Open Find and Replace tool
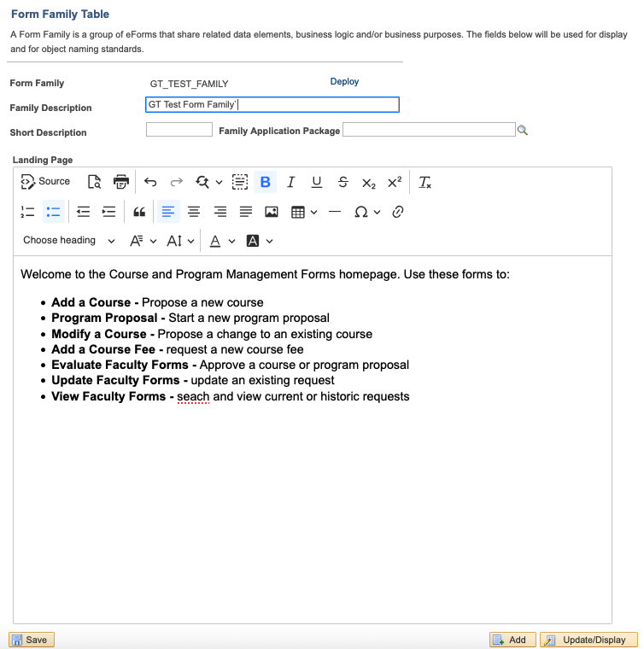Image resolution: width=644 pixels, height=649 pixels. 202,182
